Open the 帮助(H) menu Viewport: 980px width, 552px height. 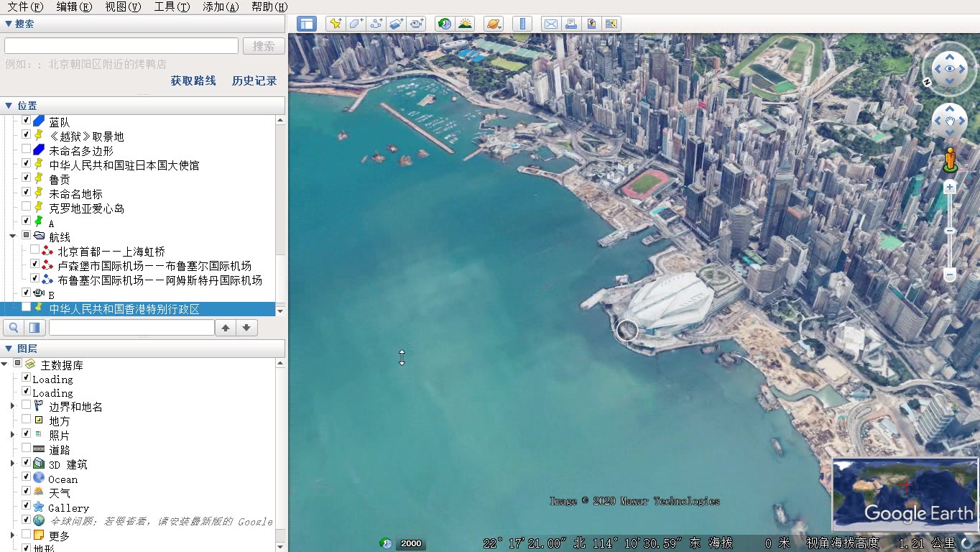pos(269,6)
